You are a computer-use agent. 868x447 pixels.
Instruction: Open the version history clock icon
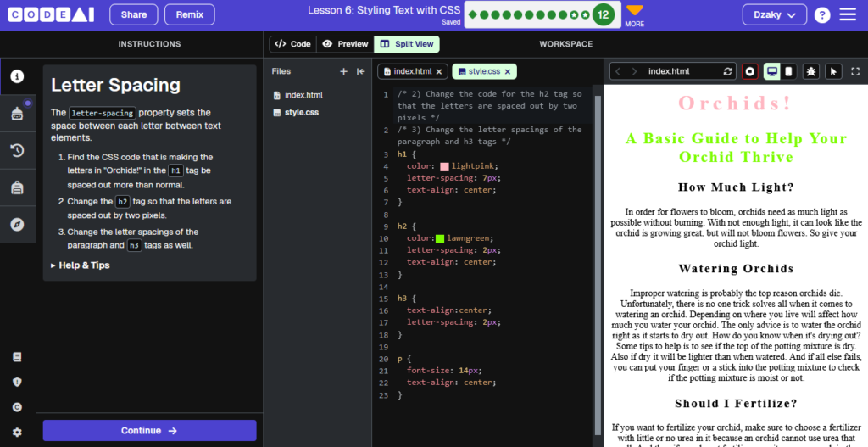[x=17, y=150]
